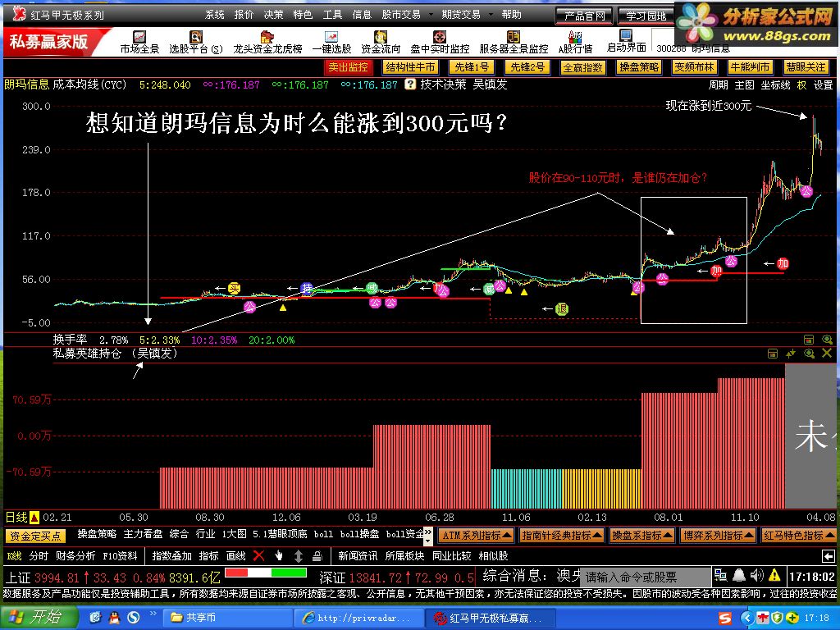Viewport: 840px width, 630px height.
Task: Click the yellow warning triangle in status bar
Action: [x=774, y=576]
